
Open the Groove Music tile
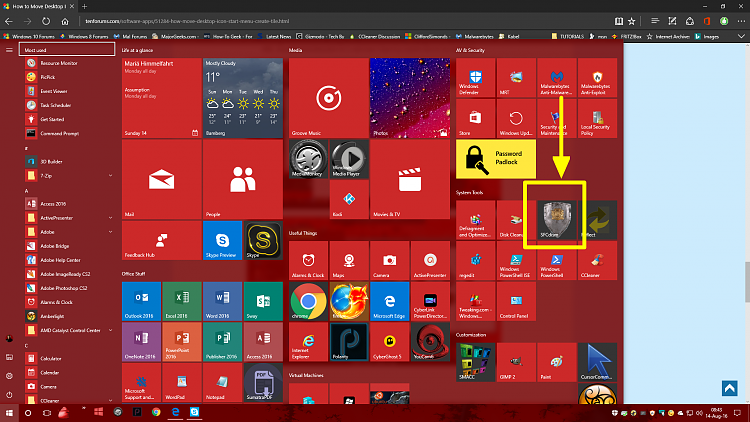pyautogui.click(x=329, y=98)
